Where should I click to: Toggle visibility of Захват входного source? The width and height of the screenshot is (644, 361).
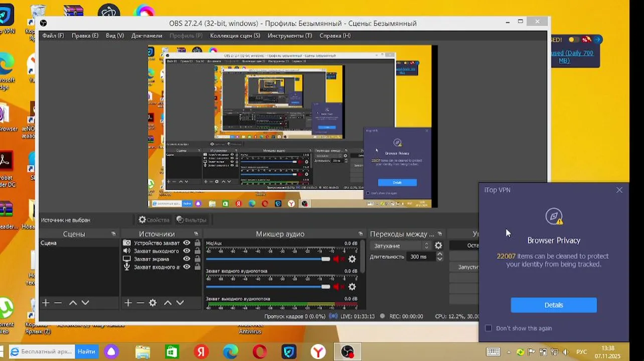[187, 267]
